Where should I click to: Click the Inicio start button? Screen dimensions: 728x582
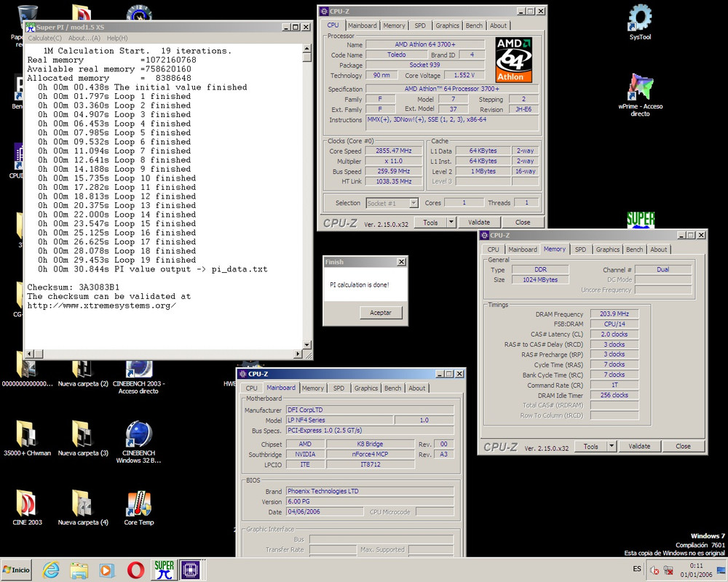click(x=16, y=570)
